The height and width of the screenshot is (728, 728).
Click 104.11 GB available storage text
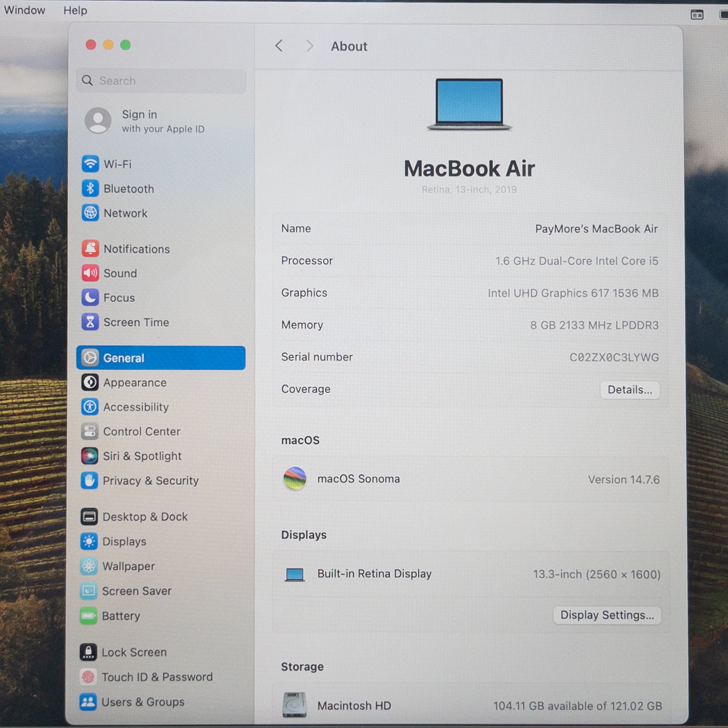coord(578,706)
